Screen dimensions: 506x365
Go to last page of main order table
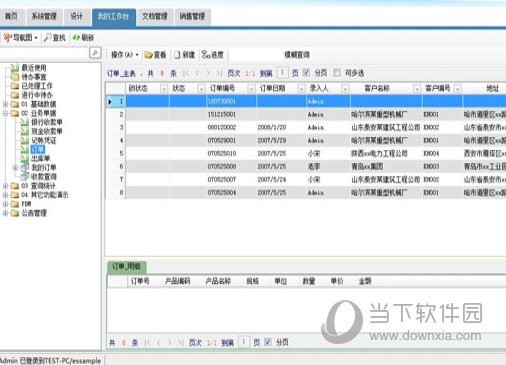click(x=219, y=73)
